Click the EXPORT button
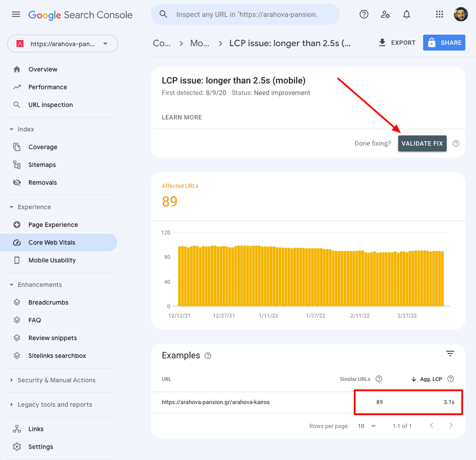Viewport: 476px width, 460px height. pos(397,43)
